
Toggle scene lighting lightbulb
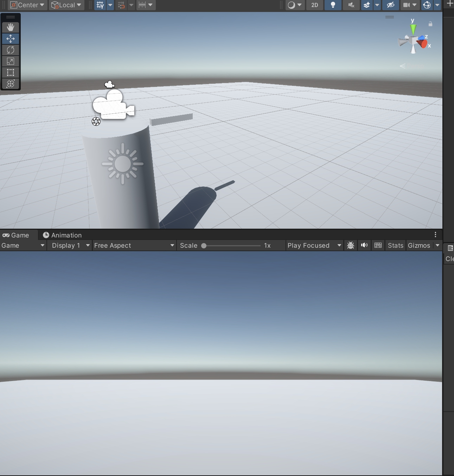click(x=333, y=5)
